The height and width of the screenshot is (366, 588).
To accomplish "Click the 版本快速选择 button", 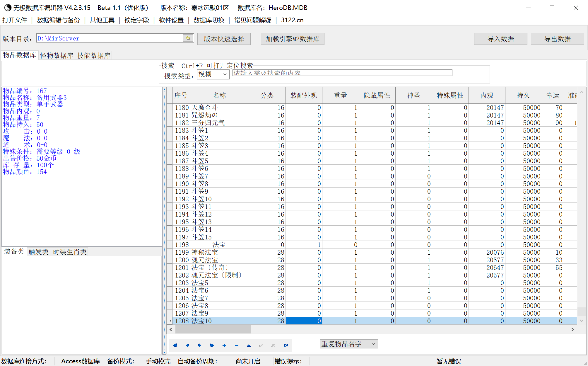I will [x=224, y=39].
